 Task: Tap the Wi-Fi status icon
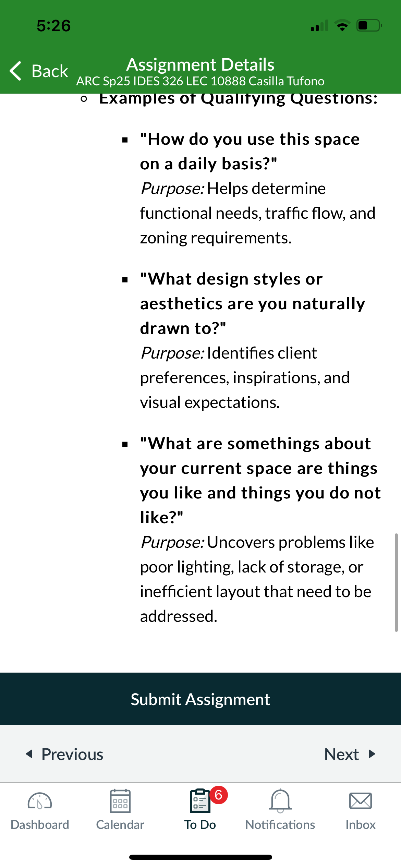pos(342,26)
